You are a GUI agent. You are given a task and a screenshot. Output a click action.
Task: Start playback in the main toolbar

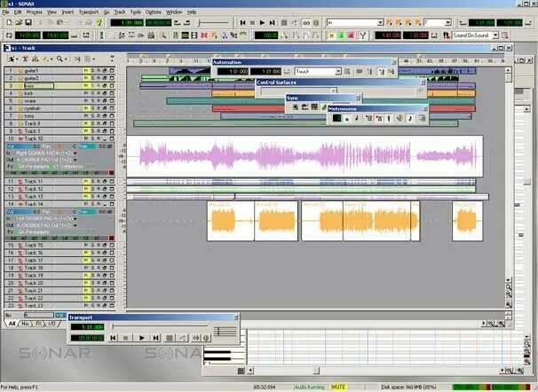262,23
